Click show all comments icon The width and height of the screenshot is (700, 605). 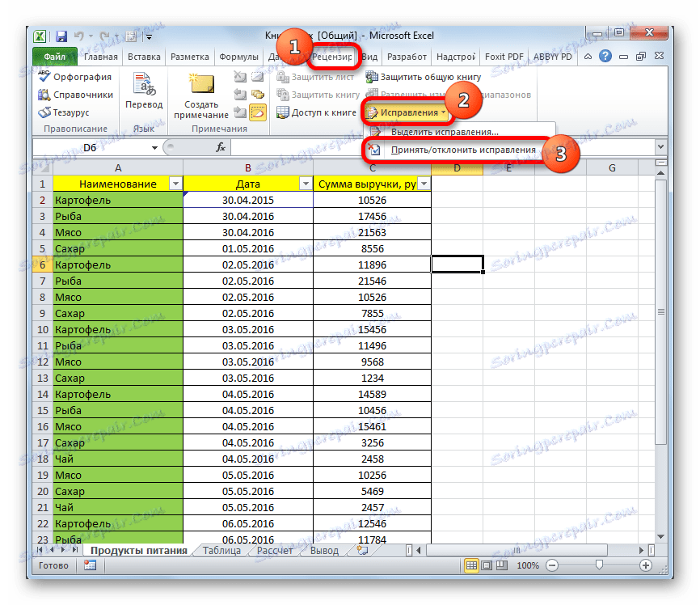pyautogui.click(x=258, y=95)
